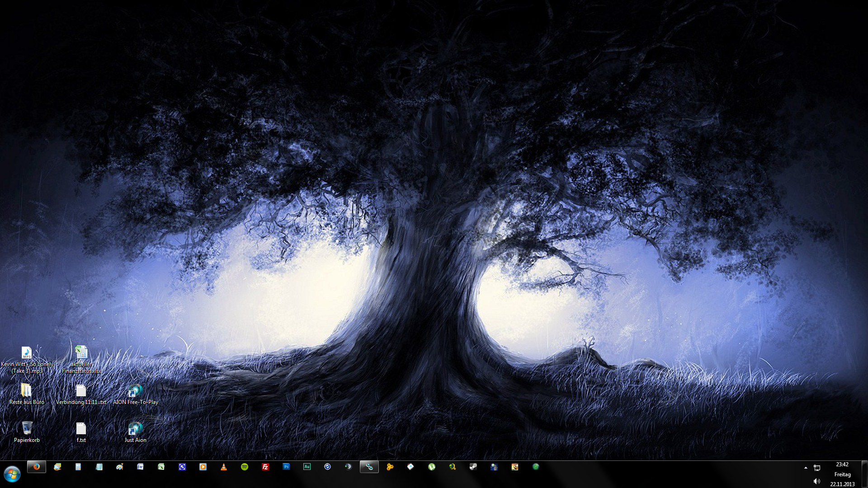Launch Microsoft Excel from the taskbar
The image size is (868, 488).
[x=161, y=467]
